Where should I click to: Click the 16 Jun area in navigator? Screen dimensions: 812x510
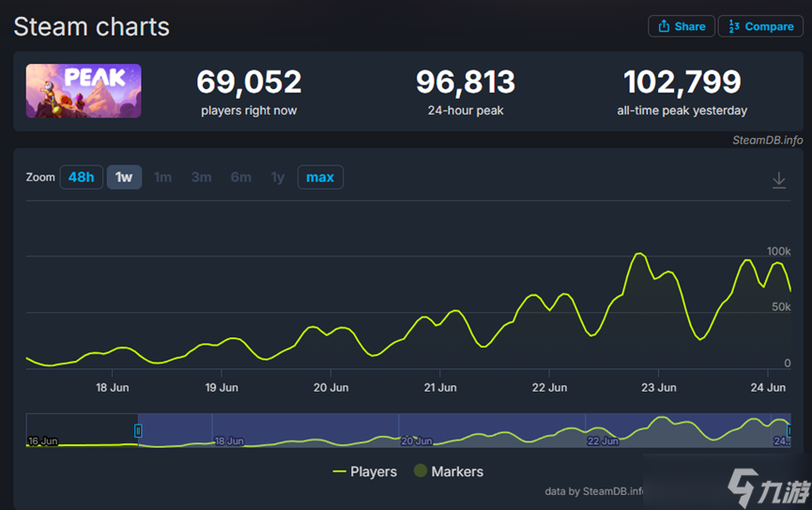(43, 440)
